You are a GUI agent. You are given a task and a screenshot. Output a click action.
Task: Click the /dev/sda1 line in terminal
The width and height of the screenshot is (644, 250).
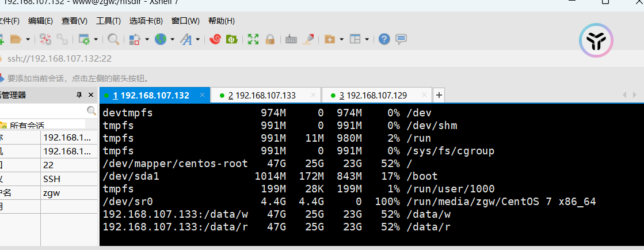click(x=270, y=176)
